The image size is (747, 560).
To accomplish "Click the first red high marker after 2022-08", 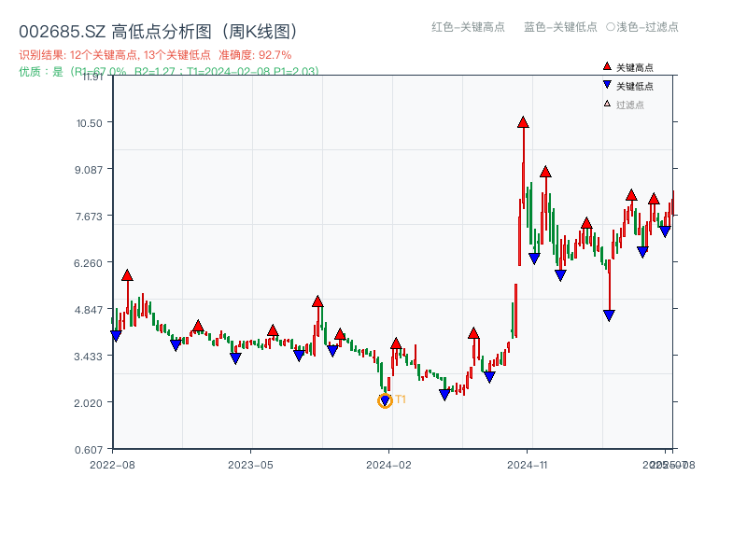I will pos(127,275).
